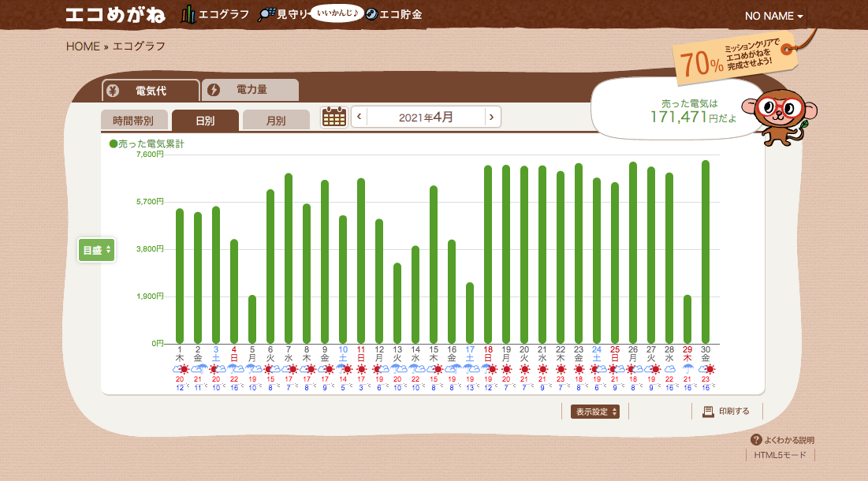Open the 見守り menu item

[x=292, y=14]
